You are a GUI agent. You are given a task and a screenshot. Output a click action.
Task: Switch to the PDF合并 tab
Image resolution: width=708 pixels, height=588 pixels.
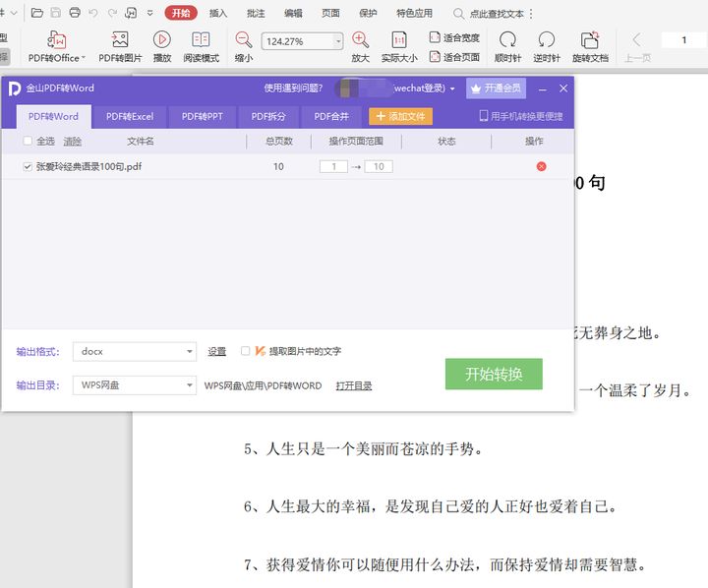pyautogui.click(x=331, y=116)
